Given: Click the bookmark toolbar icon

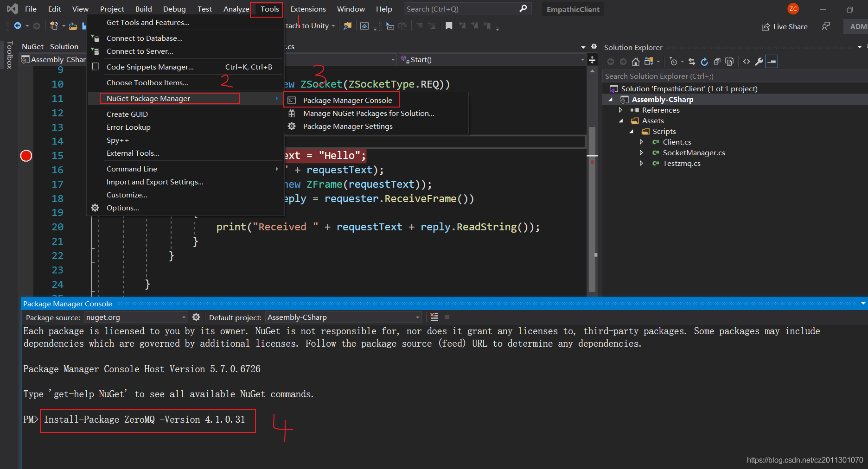Looking at the screenshot, I should click(x=449, y=26).
